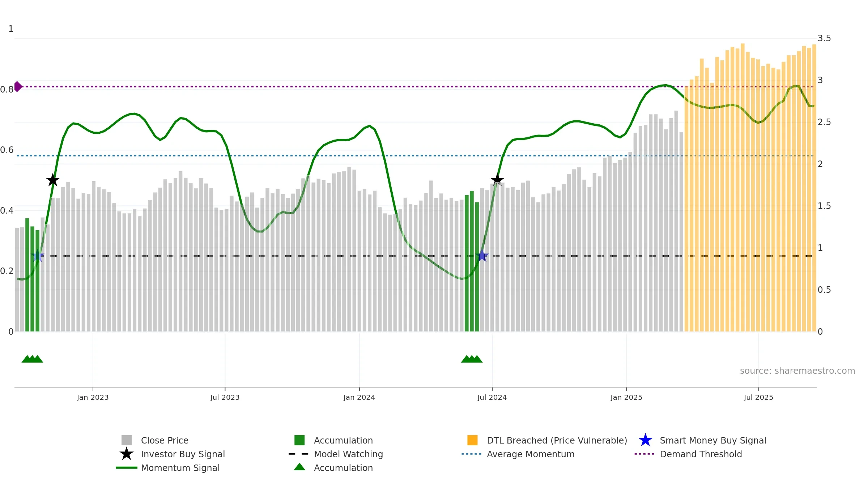868x488 pixels.
Task: Click the purple diamond Demand Threshold marker
Action: 18,87
